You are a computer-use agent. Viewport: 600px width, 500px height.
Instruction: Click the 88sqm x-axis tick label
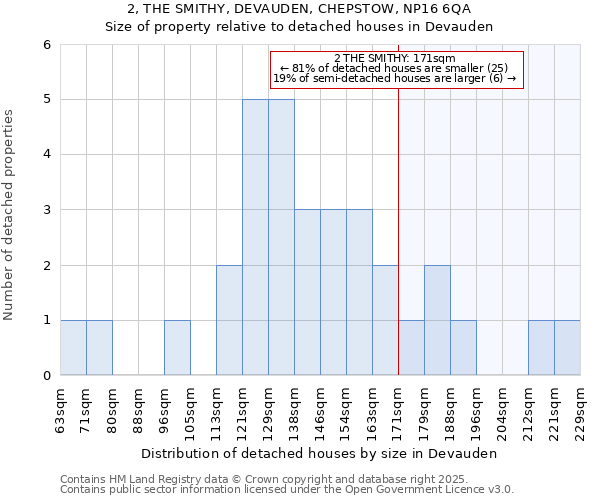[x=137, y=411]
